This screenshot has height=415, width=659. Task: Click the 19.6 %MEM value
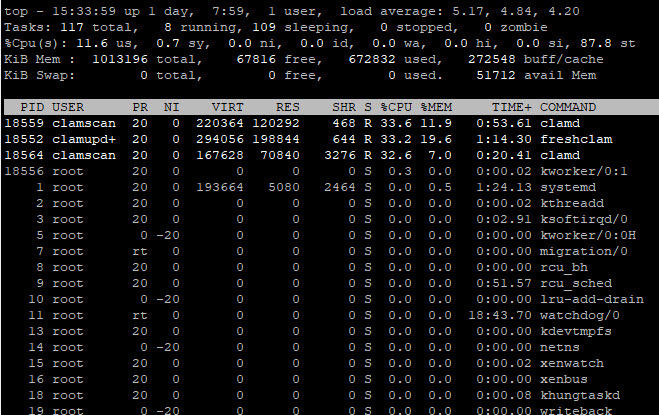click(436, 139)
